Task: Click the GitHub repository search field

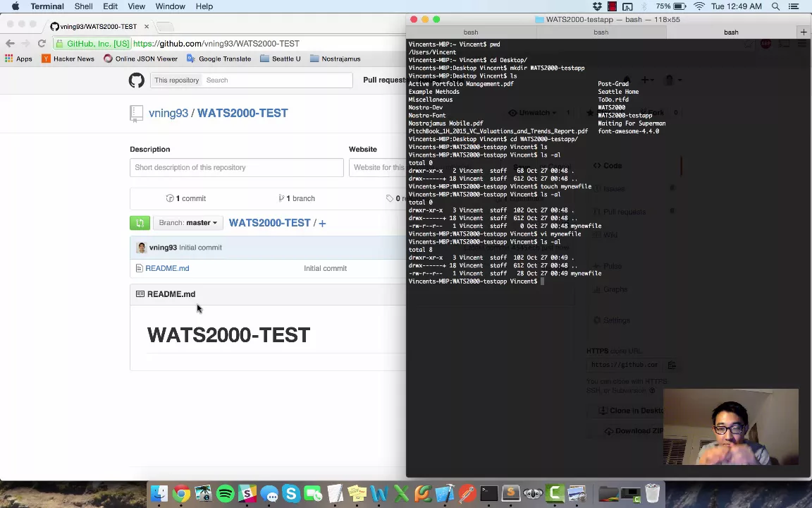Action: click(277, 80)
